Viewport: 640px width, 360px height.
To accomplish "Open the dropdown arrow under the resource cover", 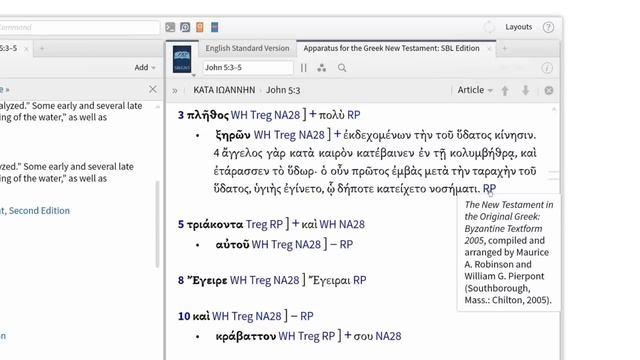I will [x=193, y=75].
